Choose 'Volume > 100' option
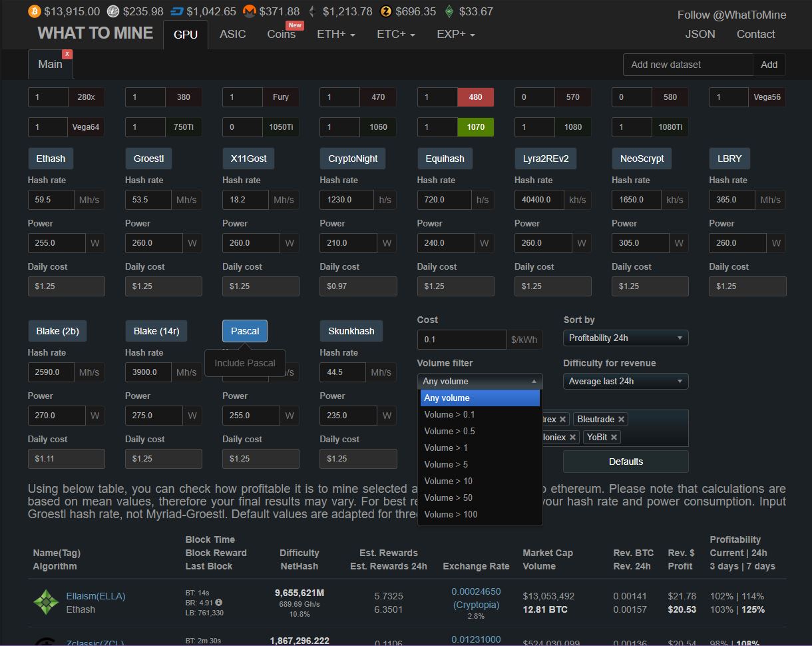 (480, 514)
